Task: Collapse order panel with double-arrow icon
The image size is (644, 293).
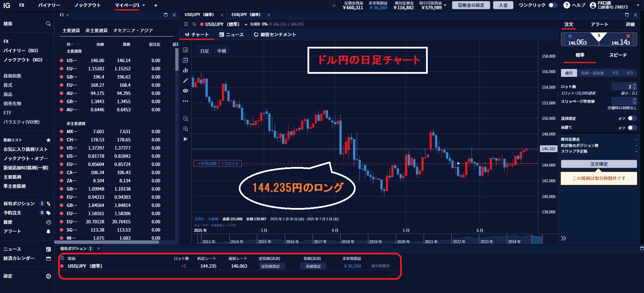Action: point(563,238)
